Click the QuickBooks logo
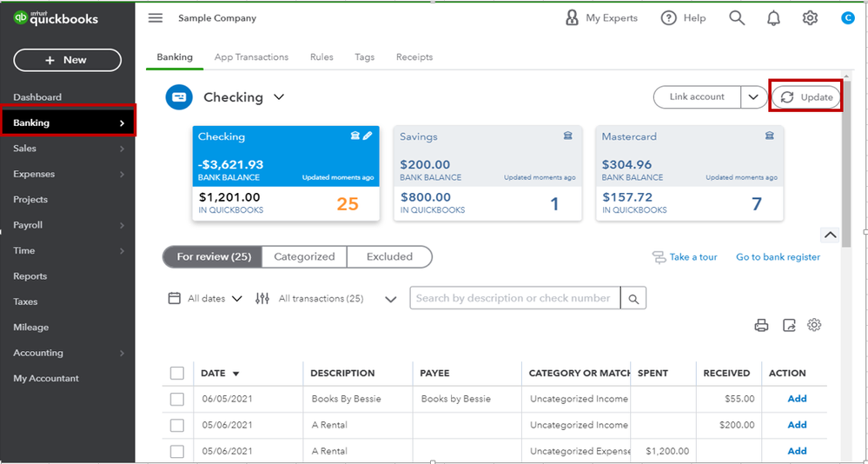 [x=56, y=18]
